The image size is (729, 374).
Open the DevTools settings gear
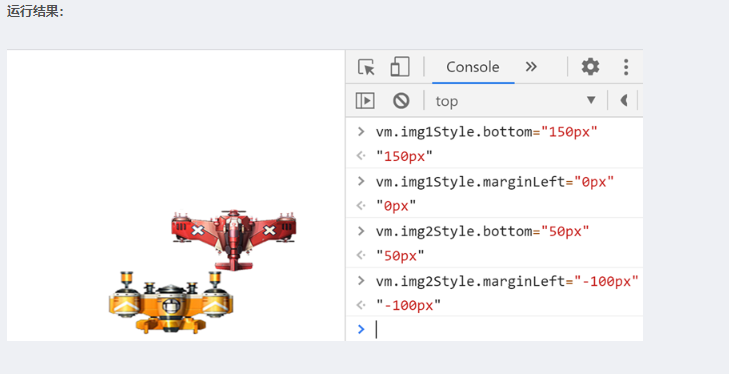coord(590,67)
